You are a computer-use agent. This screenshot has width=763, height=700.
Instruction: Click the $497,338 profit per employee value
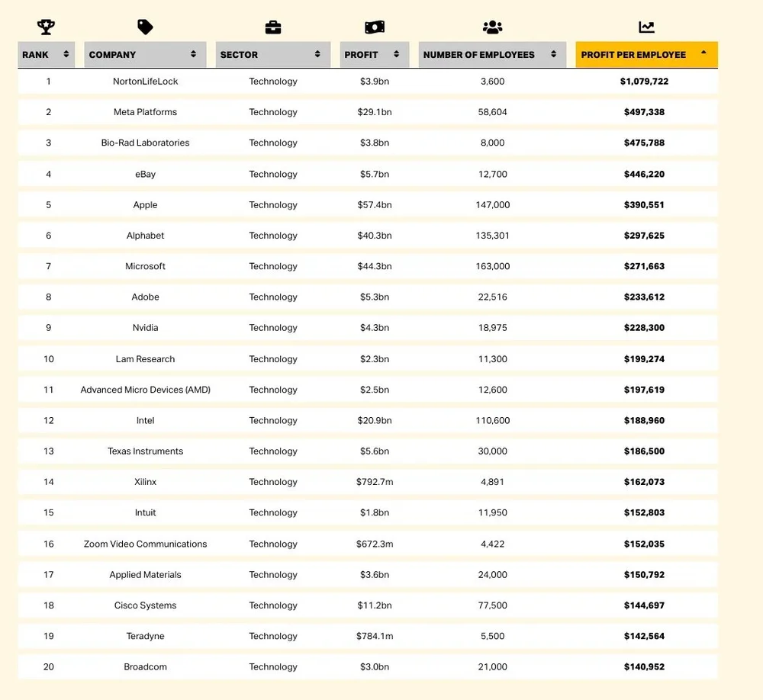coord(644,112)
